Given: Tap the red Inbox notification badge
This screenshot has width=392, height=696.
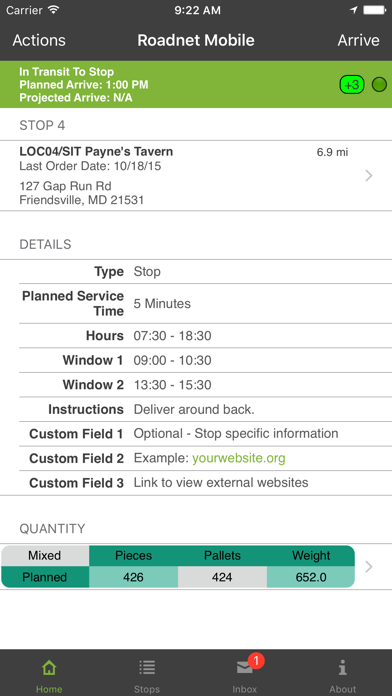Looking at the screenshot, I should point(256,661).
